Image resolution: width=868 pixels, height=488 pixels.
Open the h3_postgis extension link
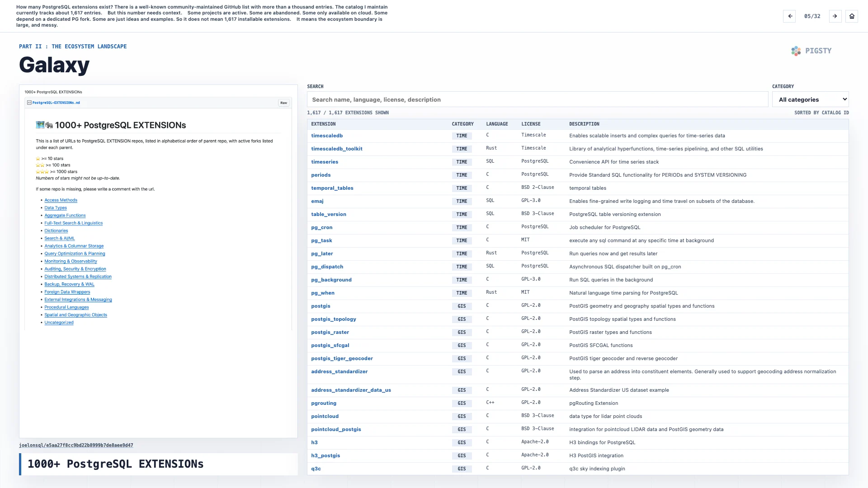tap(325, 456)
